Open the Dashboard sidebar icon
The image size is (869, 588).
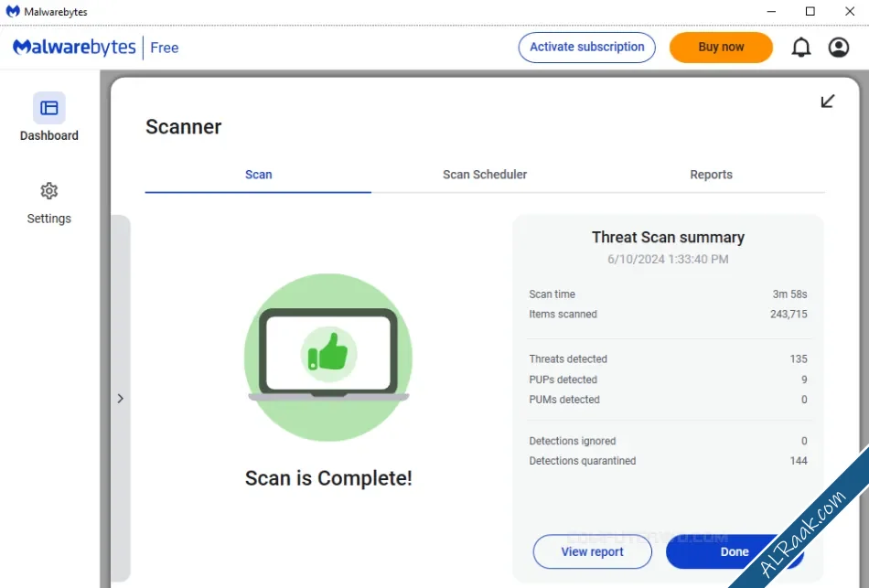48,108
